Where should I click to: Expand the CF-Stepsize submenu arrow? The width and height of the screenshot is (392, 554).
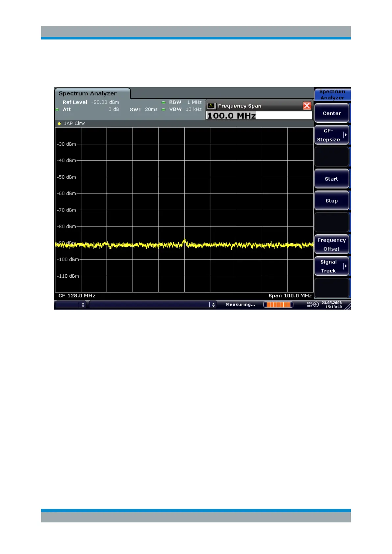click(345, 135)
